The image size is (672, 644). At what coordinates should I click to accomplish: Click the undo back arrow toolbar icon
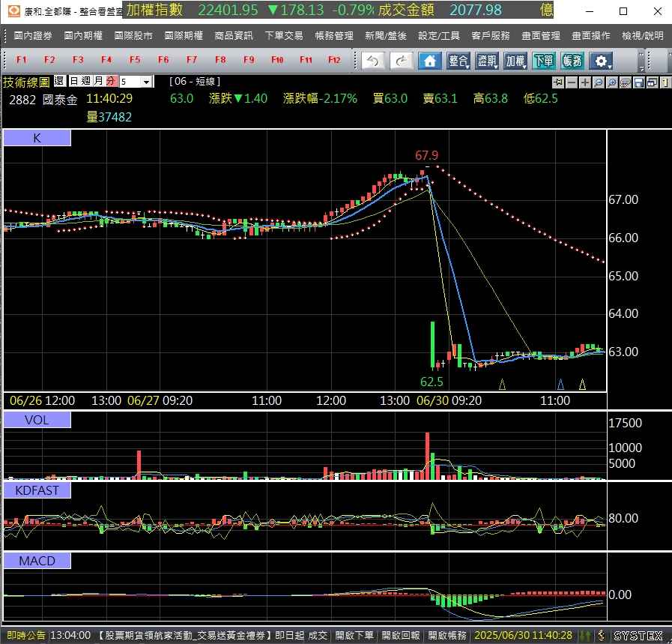(372, 61)
